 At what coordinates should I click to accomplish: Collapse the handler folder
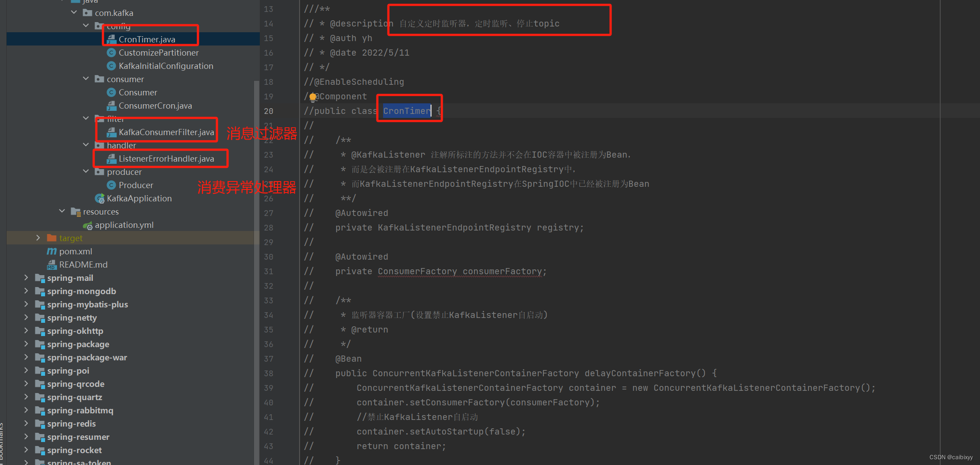(x=86, y=145)
